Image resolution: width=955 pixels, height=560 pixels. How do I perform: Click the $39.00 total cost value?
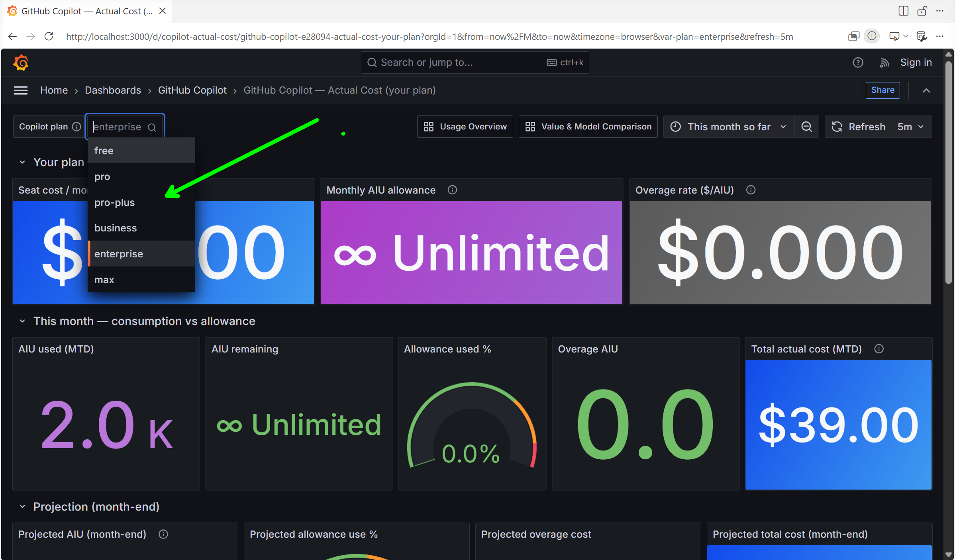[838, 425]
